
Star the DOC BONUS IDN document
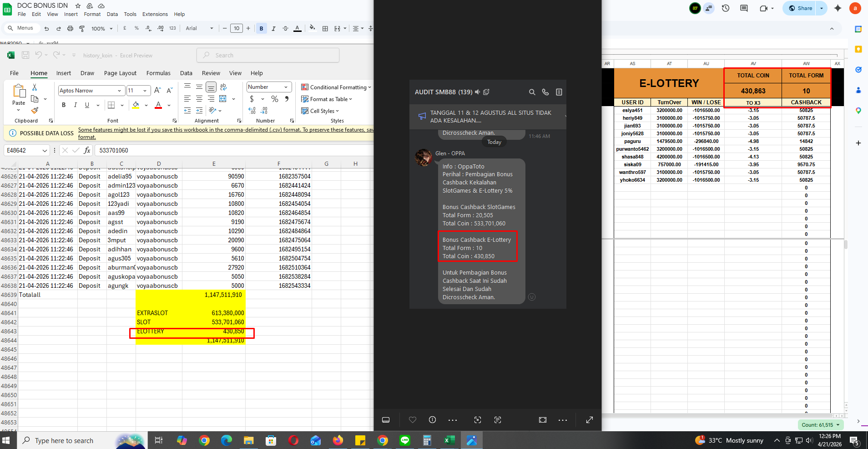coord(78,6)
